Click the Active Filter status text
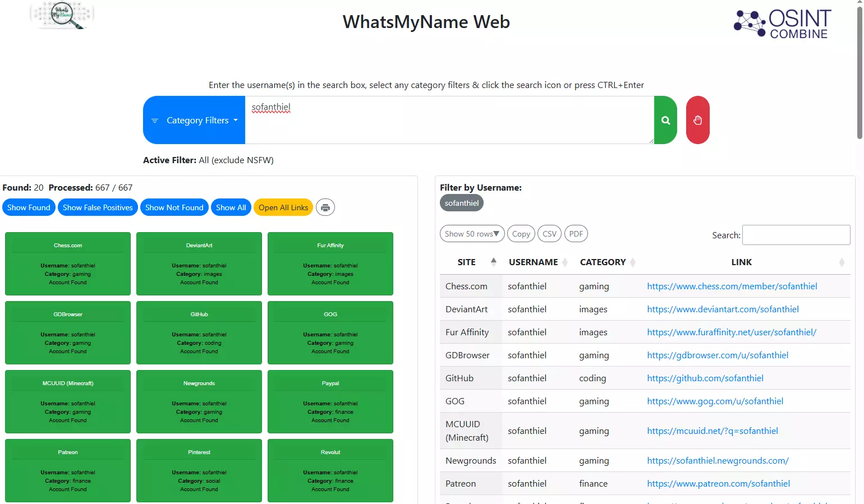Image resolution: width=864 pixels, height=504 pixels. tap(208, 160)
